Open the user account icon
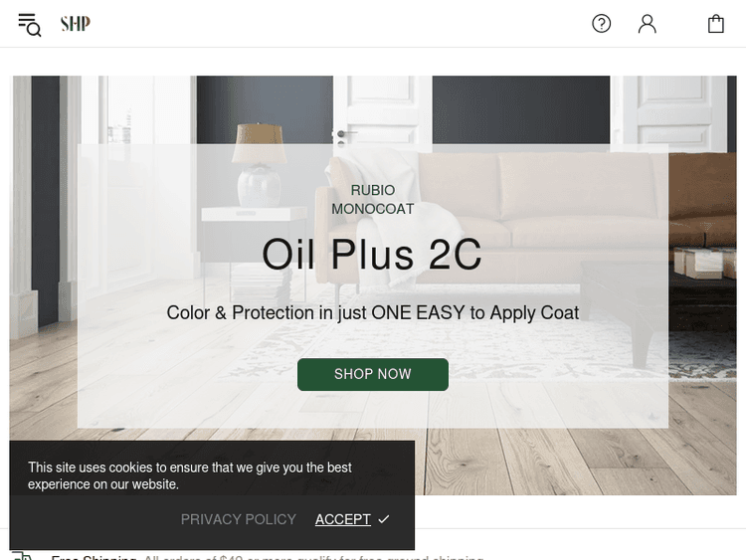The image size is (746, 560). (648, 24)
